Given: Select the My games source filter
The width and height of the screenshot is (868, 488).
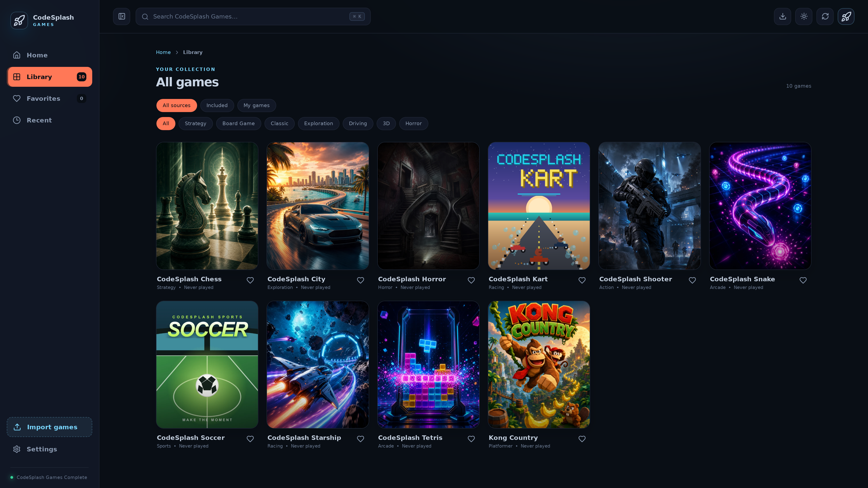Looking at the screenshot, I should click(x=256, y=106).
